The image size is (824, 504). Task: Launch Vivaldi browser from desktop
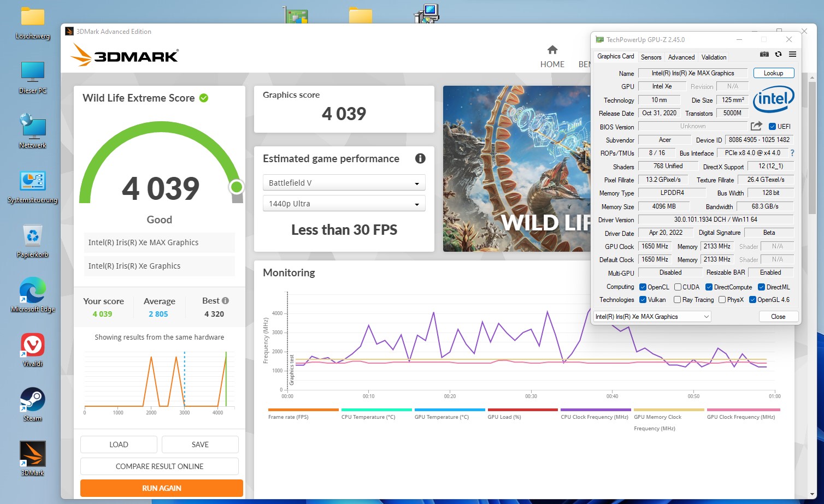tap(33, 350)
